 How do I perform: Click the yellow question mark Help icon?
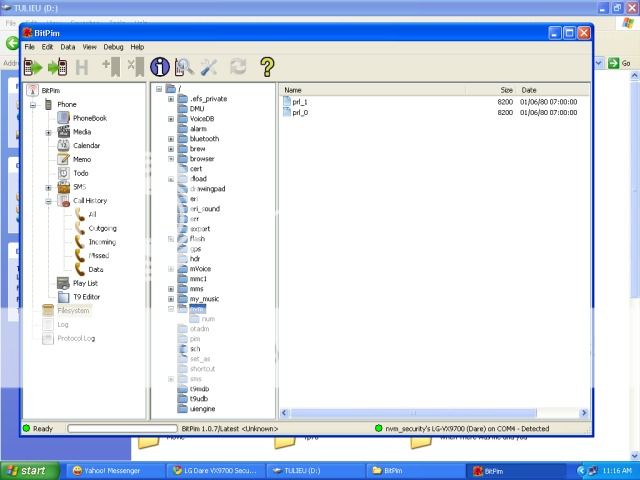coord(267,67)
